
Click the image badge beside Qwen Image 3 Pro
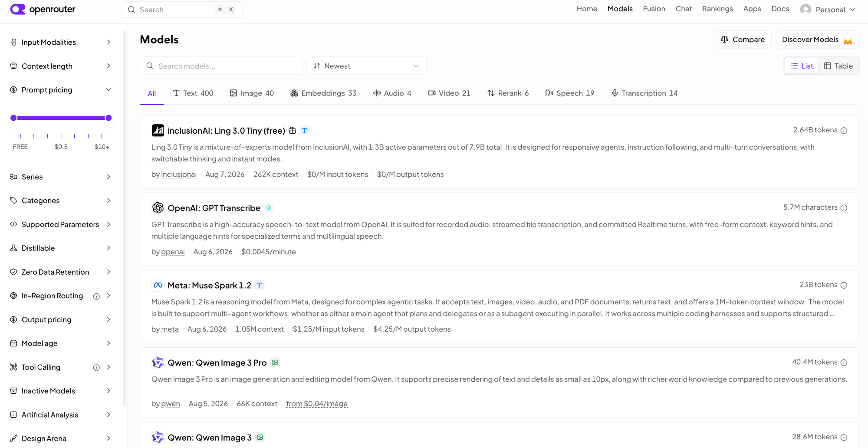click(275, 362)
